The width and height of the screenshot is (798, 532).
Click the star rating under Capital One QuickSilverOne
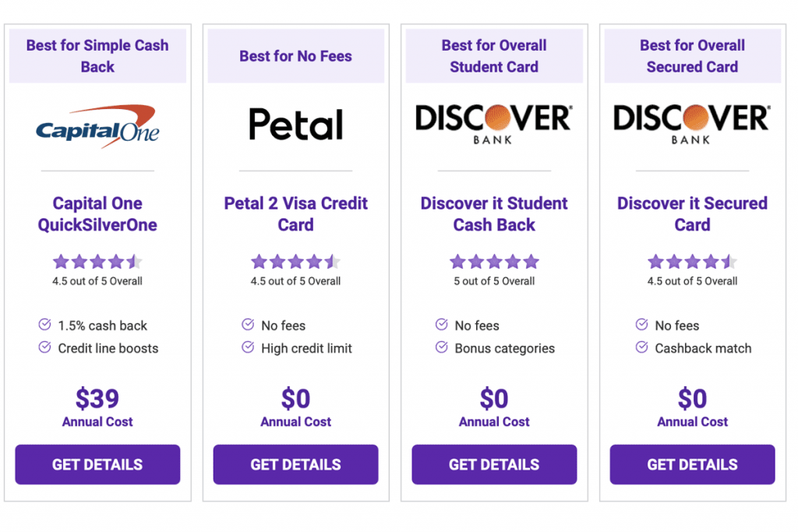pos(97,262)
